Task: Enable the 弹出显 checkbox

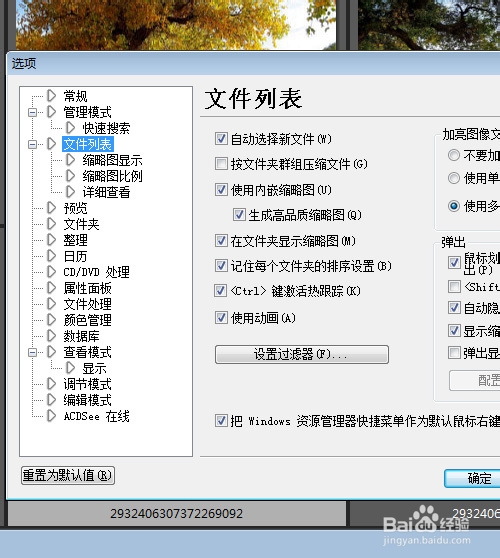Action: click(x=454, y=353)
